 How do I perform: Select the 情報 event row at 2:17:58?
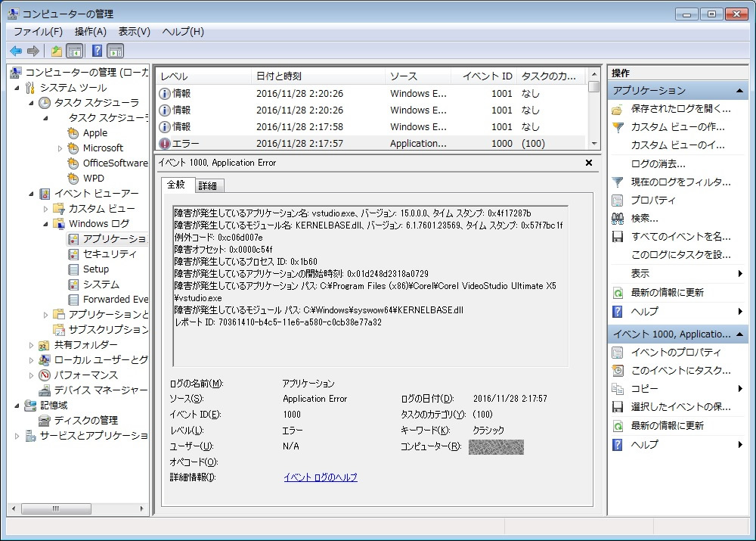tap(371, 127)
